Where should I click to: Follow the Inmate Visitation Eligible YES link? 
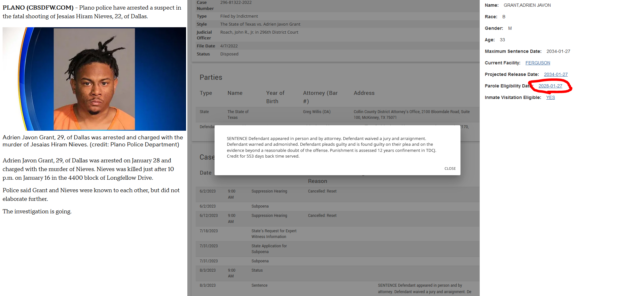coord(550,97)
